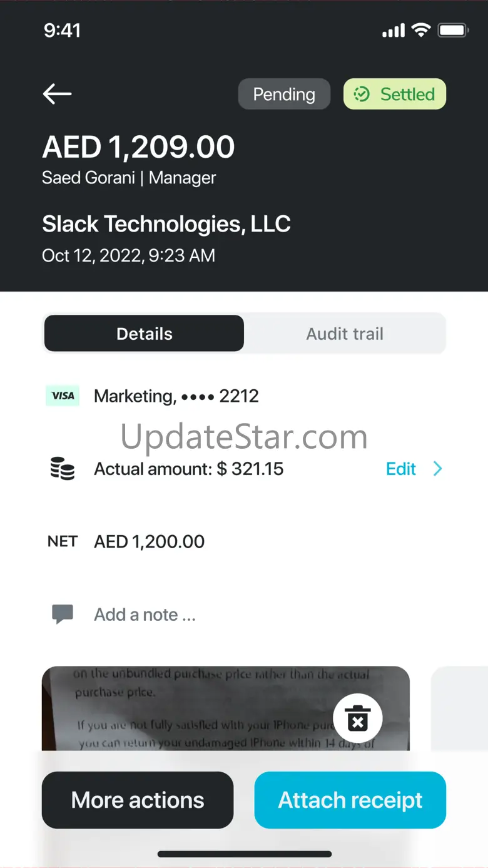The height and width of the screenshot is (868, 488).
Task: Switch to the Details tab
Action: (144, 334)
